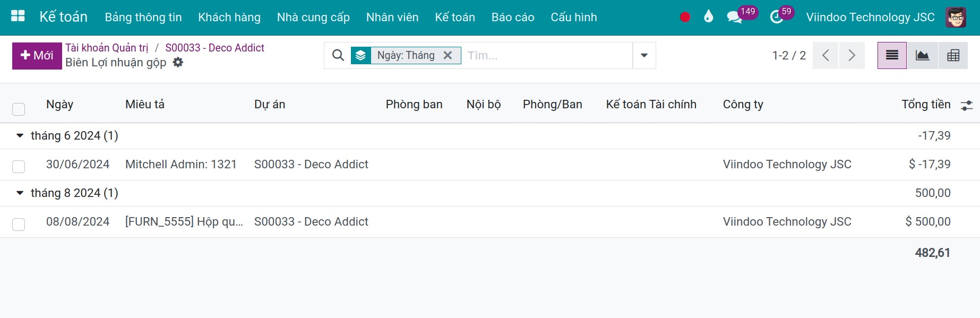This screenshot has width=980, height=318.
Task: Click the 482,61 total amount
Action: coord(933,253)
